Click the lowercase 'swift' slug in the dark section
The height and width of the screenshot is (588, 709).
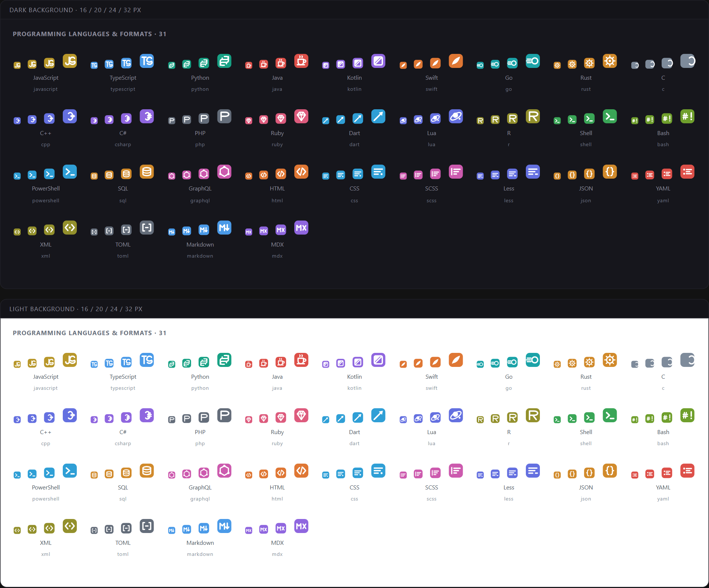tap(432, 89)
